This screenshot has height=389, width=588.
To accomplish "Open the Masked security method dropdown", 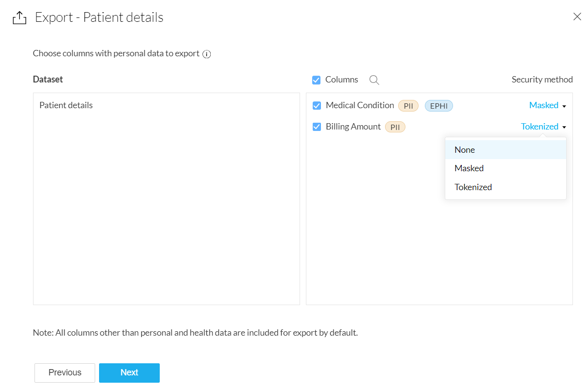I will (x=544, y=106).
